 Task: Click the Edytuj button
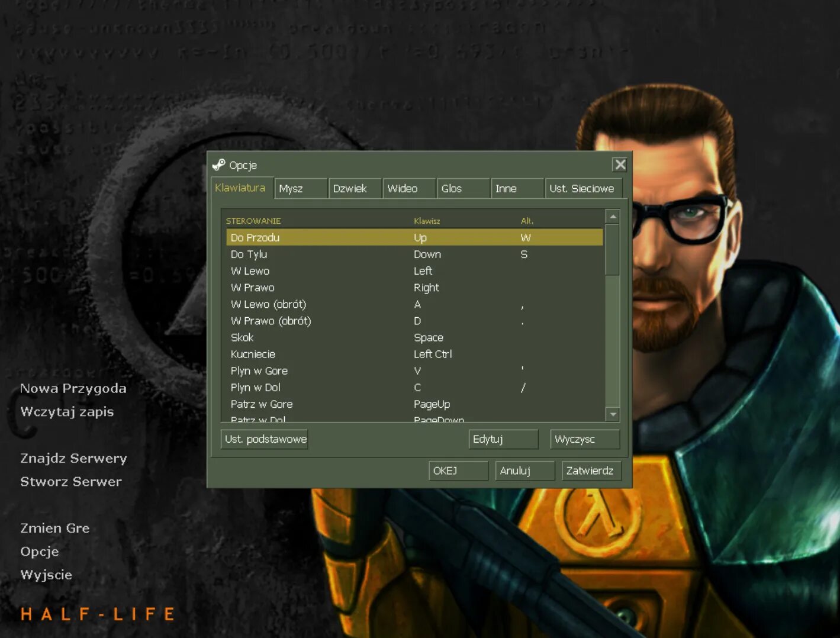(x=503, y=439)
